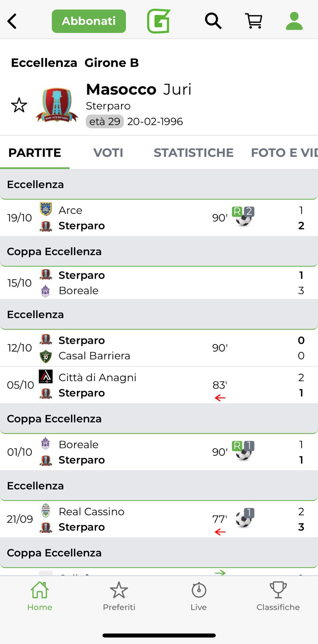This screenshot has height=644, width=318.
Task: Open the Preferiti star in bottom bar
Action: (119, 596)
